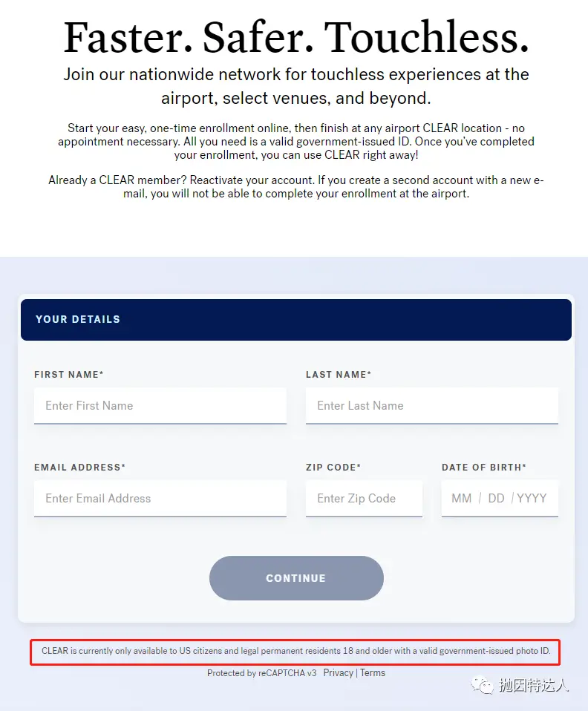Viewport: 588px width, 711px height.
Task: Click the DATE OF BIRTH field label
Action: [484, 467]
